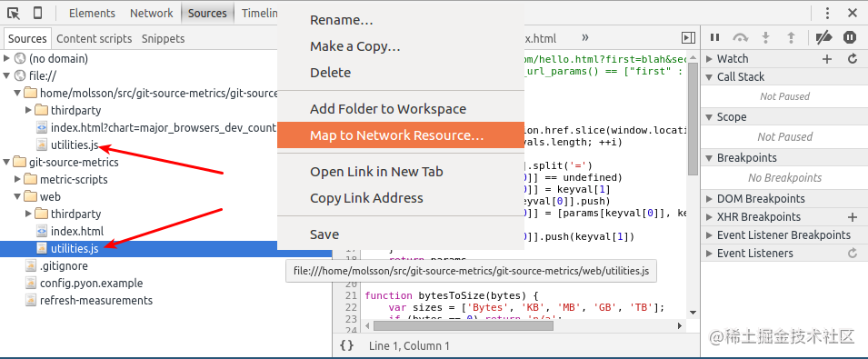Switch to the Network tab
Screen dimensions: 868x359
click(152, 14)
